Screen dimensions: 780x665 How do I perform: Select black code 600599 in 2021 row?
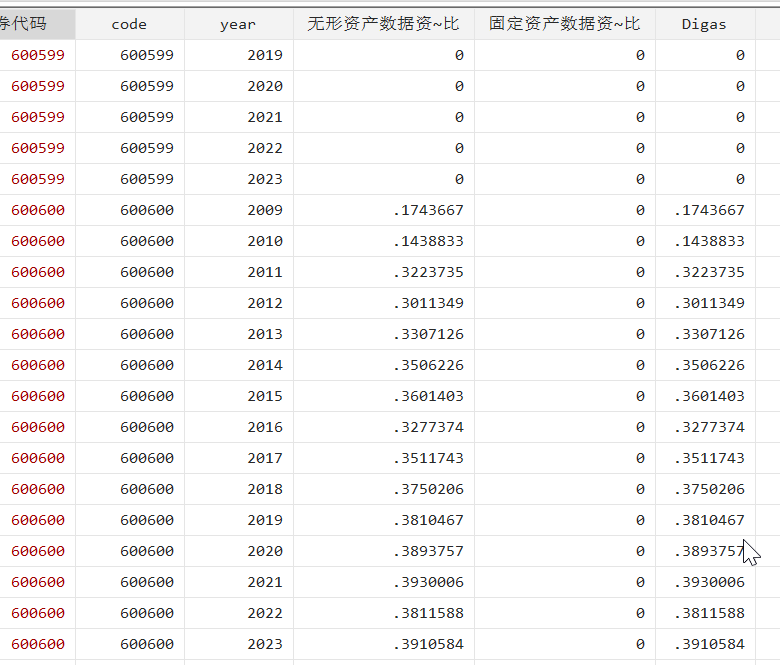point(146,117)
